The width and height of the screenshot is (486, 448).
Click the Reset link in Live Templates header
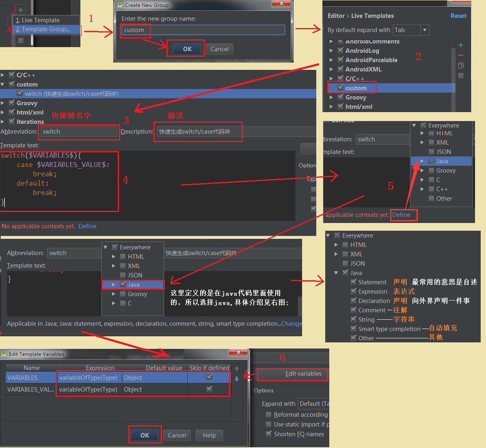[x=458, y=16]
